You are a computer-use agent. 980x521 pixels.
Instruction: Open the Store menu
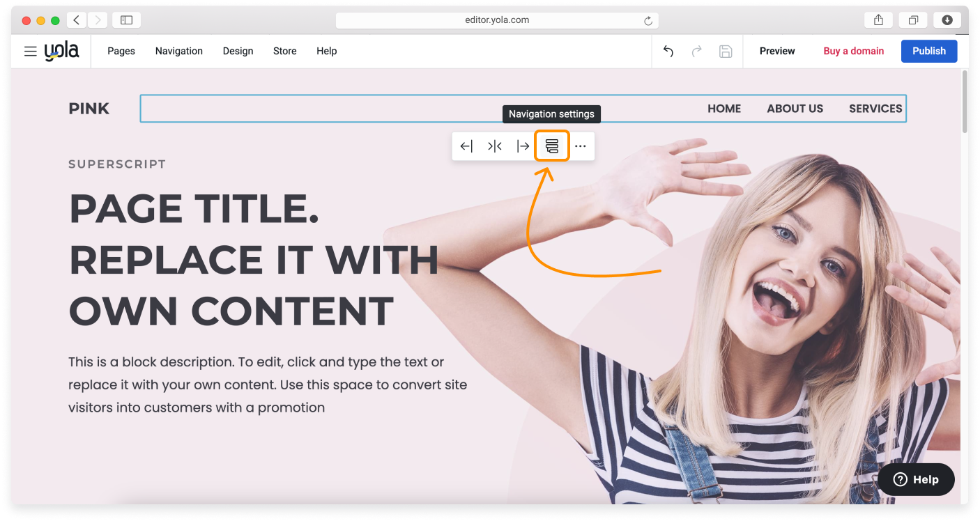coord(284,51)
